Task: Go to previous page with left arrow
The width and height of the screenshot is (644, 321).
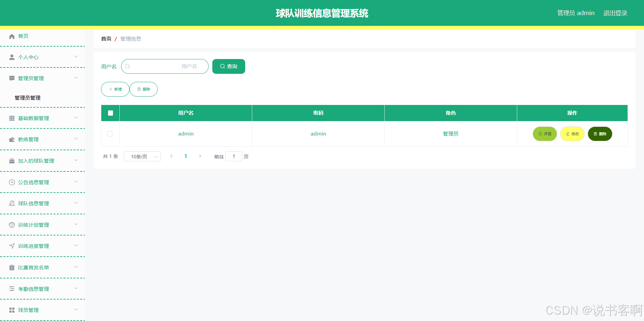Action: coord(171,156)
